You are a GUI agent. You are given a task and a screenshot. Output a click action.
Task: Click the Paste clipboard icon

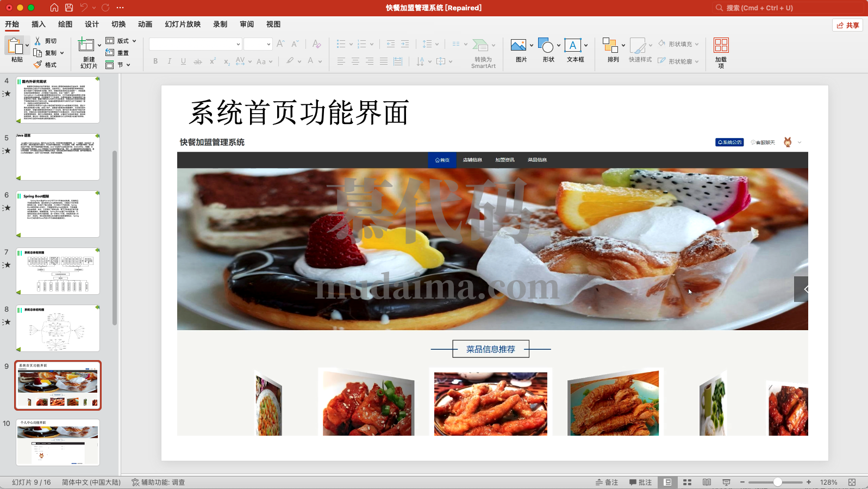[x=15, y=45]
